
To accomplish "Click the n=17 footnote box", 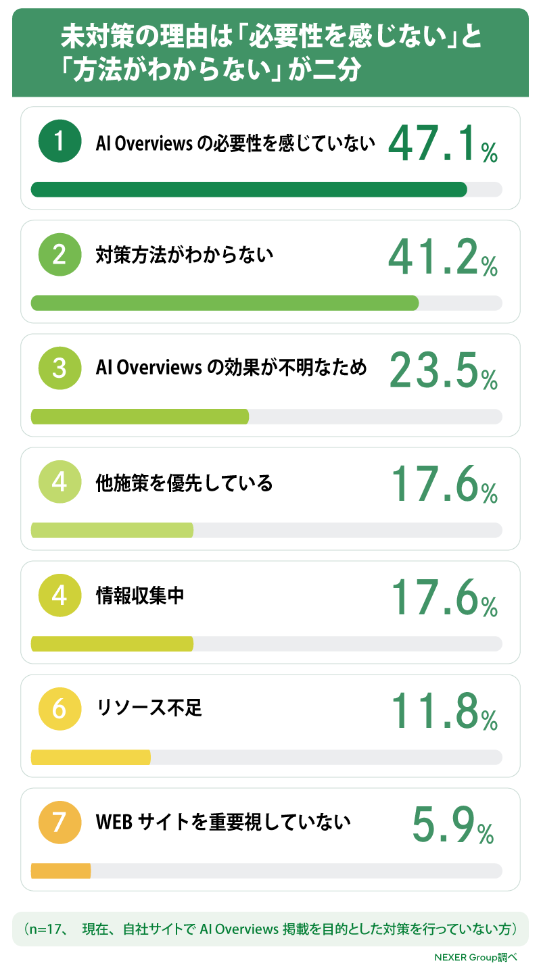I will click(x=270, y=929).
